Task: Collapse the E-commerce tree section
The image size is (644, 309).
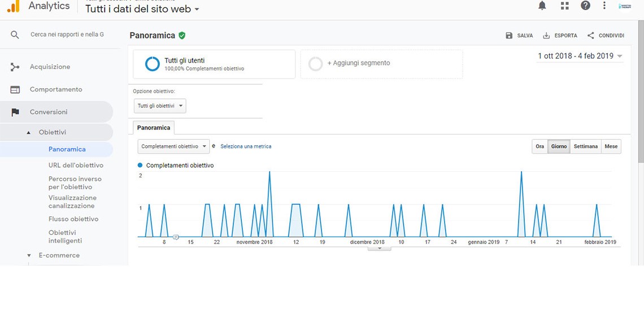Action: click(29, 255)
